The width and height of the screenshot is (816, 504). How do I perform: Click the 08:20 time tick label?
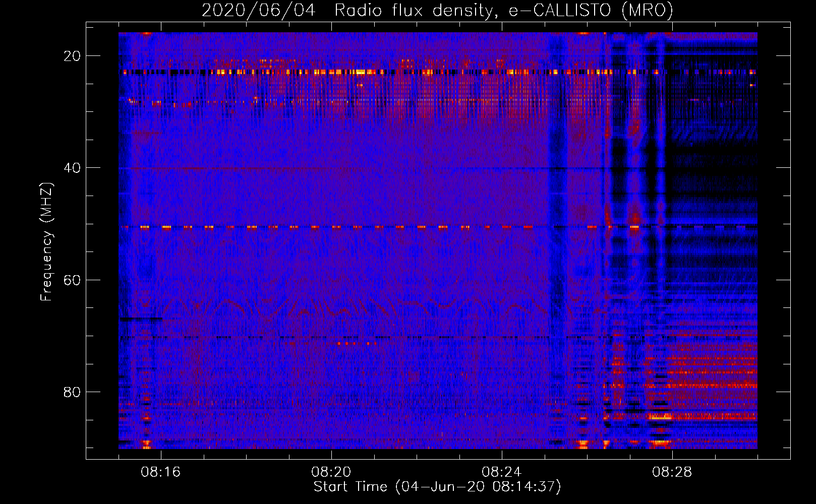[331, 472]
